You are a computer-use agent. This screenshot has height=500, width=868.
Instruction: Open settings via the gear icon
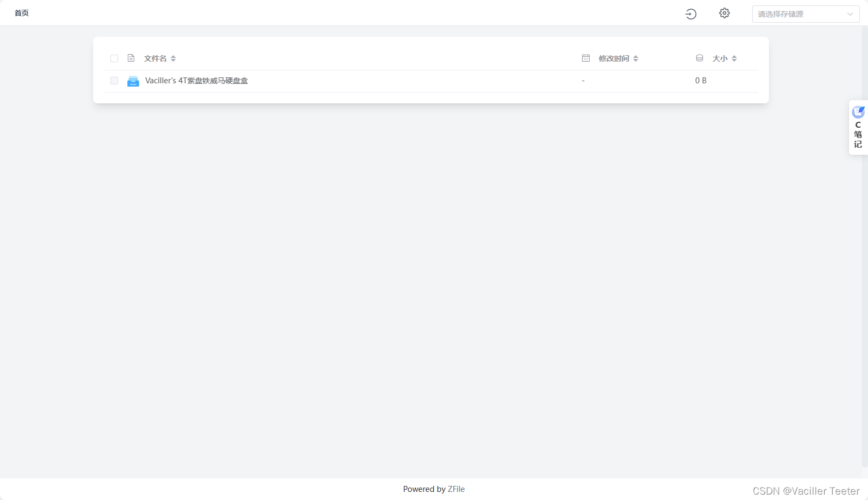pyautogui.click(x=725, y=13)
